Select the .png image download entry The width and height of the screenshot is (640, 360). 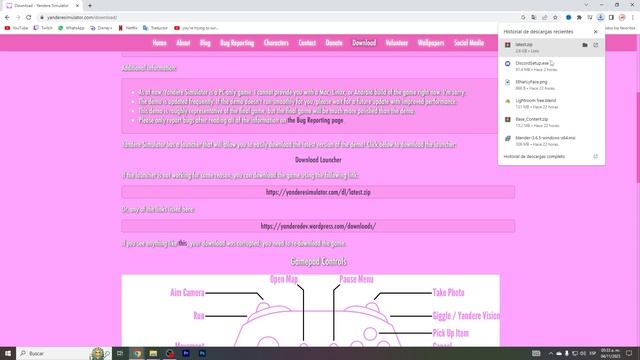tap(551, 85)
